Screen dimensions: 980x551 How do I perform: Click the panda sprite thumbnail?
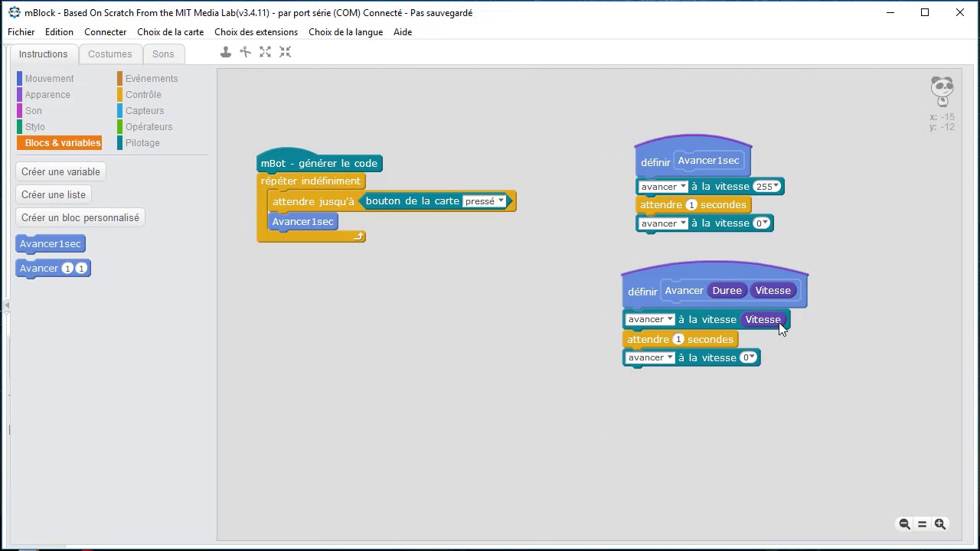(942, 91)
